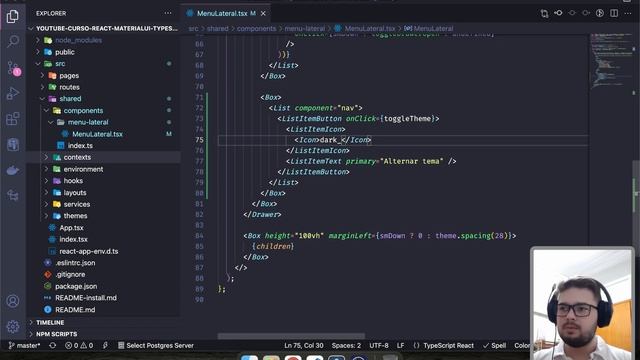Close the MenuLateral.tsx editor tab
The width and height of the screenshot is (640, 360).
(263, 13)
